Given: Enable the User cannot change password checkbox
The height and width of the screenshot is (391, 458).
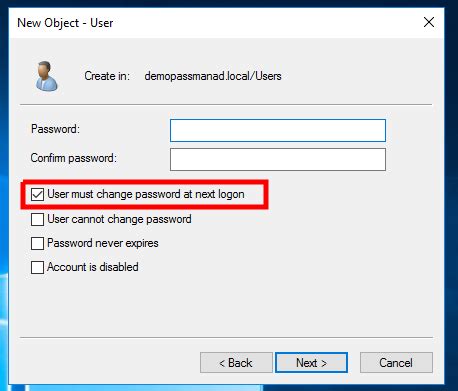Looking at the screenshot, I should click(37, 219).
